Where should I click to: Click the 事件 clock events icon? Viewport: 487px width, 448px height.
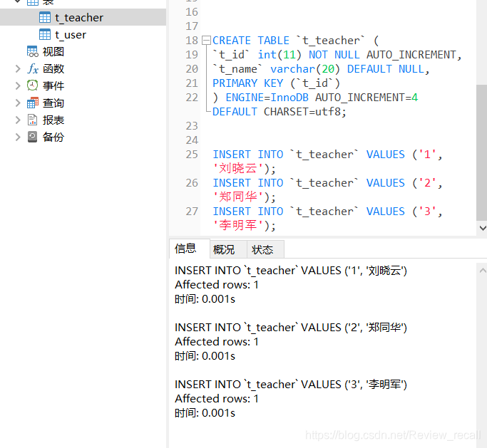(33, 85)
